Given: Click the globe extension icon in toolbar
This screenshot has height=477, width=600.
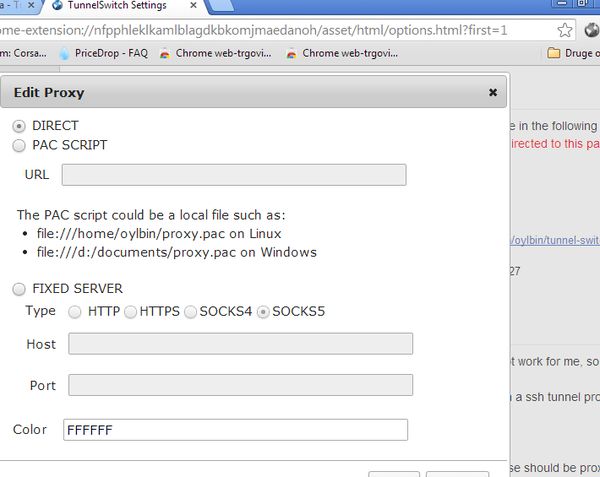Looking at the screenshot, I should [591, 30].
